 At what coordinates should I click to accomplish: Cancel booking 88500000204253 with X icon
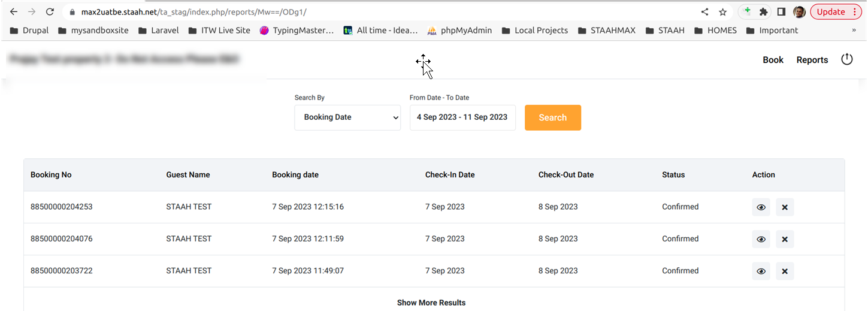pos(784,207)
